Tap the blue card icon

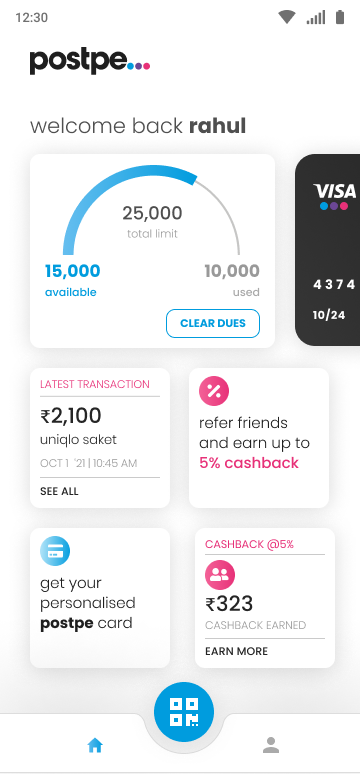pos(55,551)
